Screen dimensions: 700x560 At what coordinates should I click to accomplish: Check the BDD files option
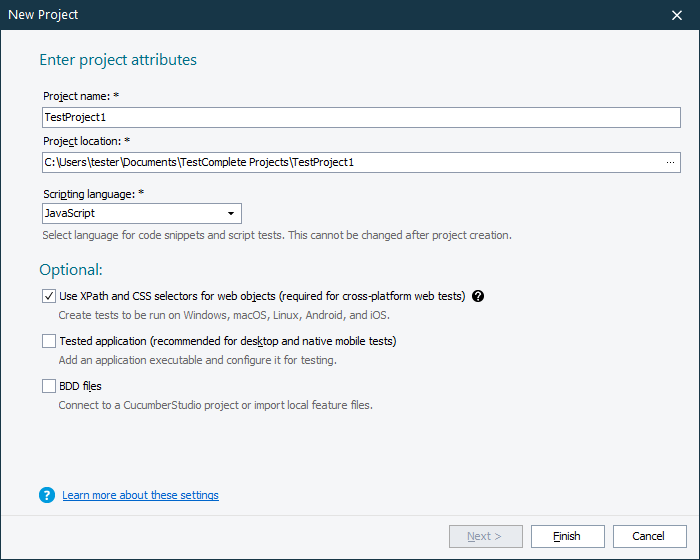49,386
